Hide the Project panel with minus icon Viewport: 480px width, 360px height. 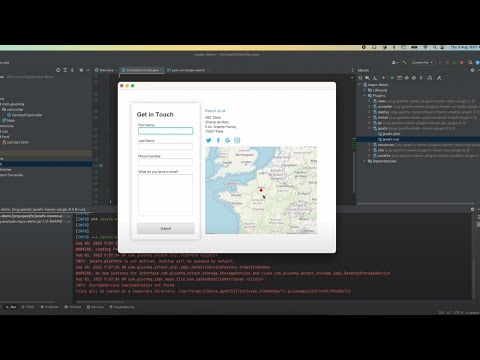[88, 70]
